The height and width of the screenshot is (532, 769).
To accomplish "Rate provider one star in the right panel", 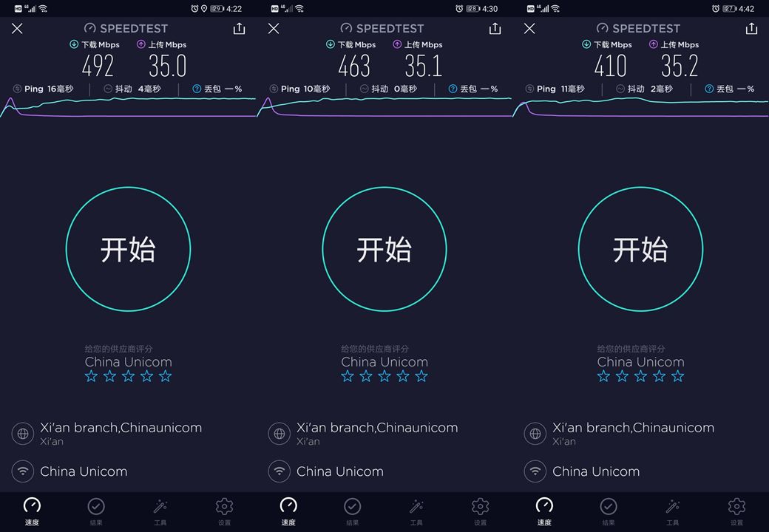I will [603, 376].
